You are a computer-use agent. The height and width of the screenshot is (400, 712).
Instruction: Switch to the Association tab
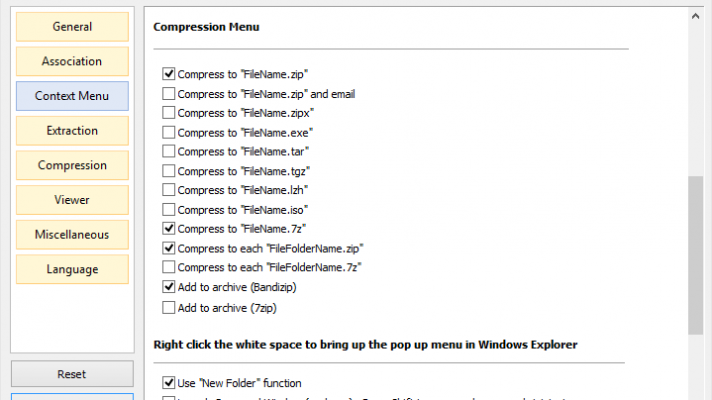click(x=72, y=61)
